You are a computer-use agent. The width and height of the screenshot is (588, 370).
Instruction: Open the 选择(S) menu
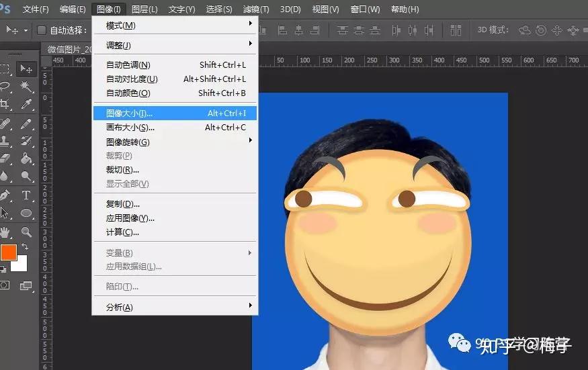(219, 9)
